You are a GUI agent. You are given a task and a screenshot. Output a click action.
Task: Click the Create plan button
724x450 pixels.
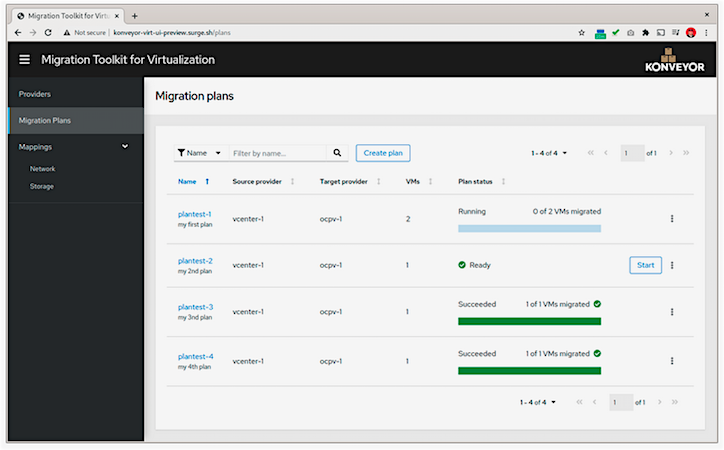(383, 153)
